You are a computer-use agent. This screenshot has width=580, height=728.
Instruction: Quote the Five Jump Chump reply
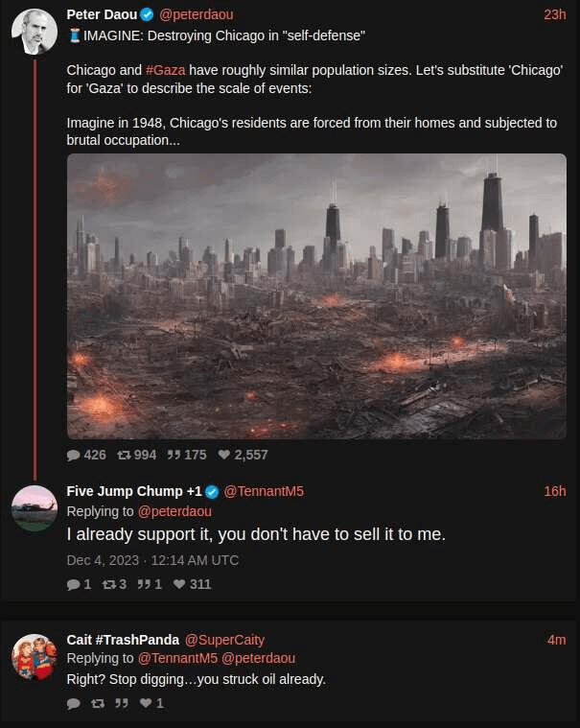coord(148,583)
